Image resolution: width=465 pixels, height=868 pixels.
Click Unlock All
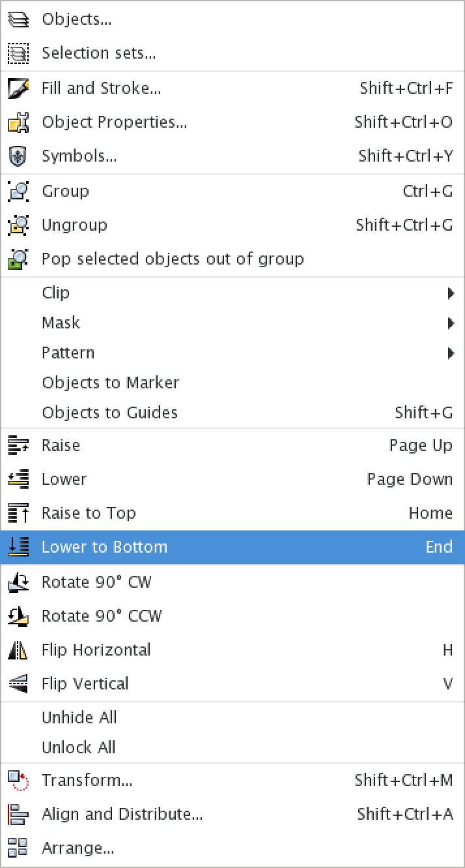(x=78, y=747)
